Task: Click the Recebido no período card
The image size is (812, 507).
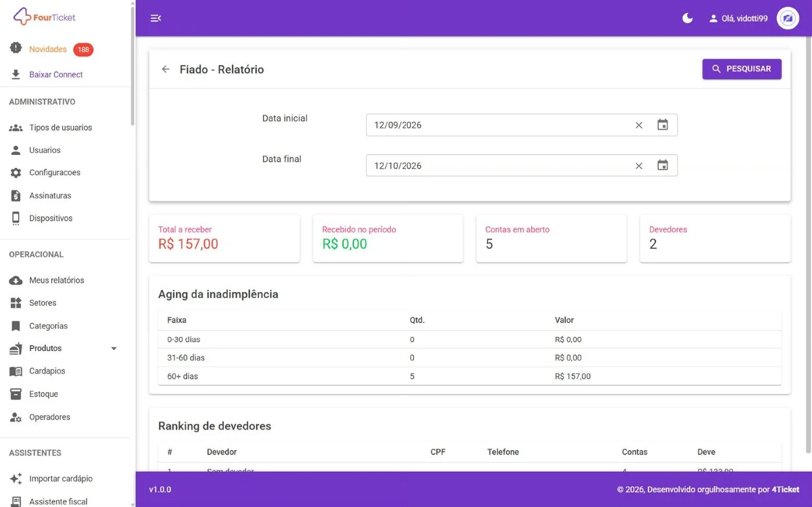Action: tap(388, 238)
